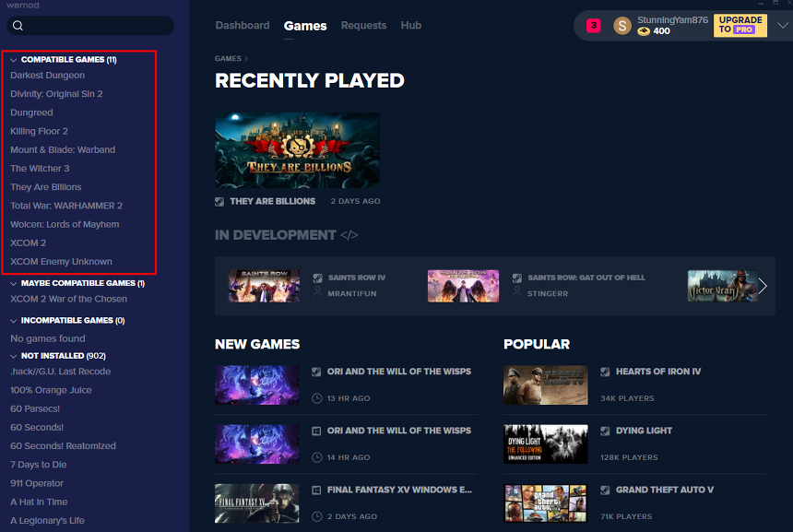Select XCOM 2 in compatible games

tap(28, 243)
